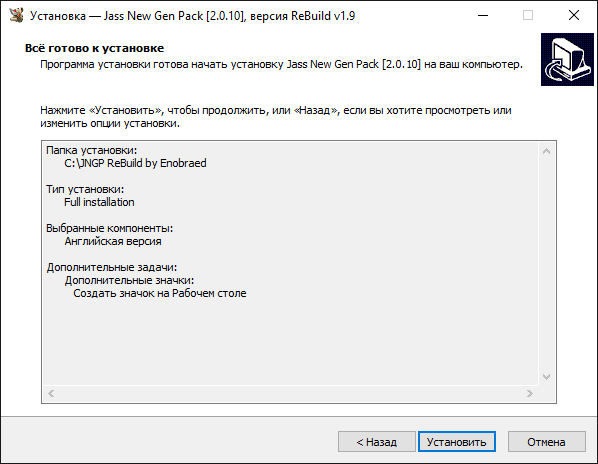Click the scroll left arrow in summary box

(x=51, y=393)
